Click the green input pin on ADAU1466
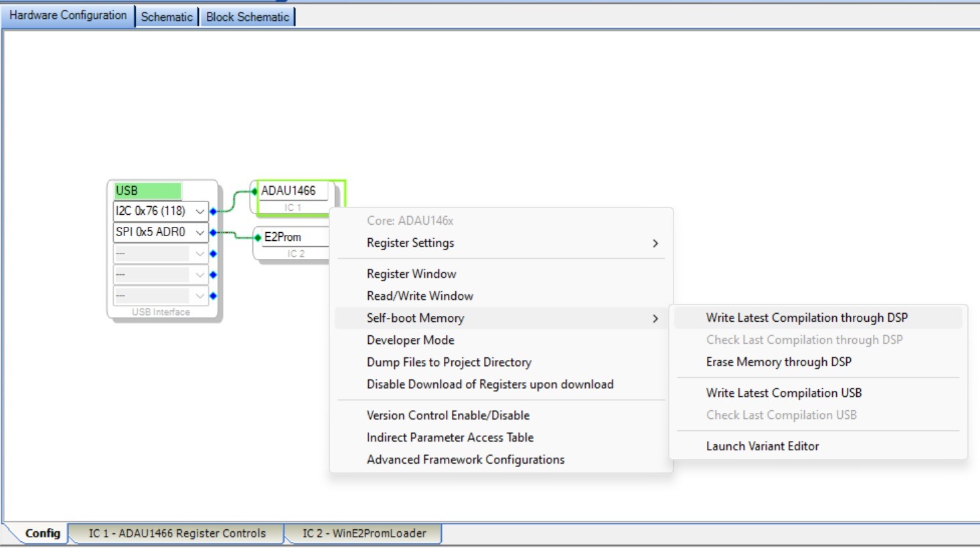This screenshot has height=548, width=980. pos(254,191)
